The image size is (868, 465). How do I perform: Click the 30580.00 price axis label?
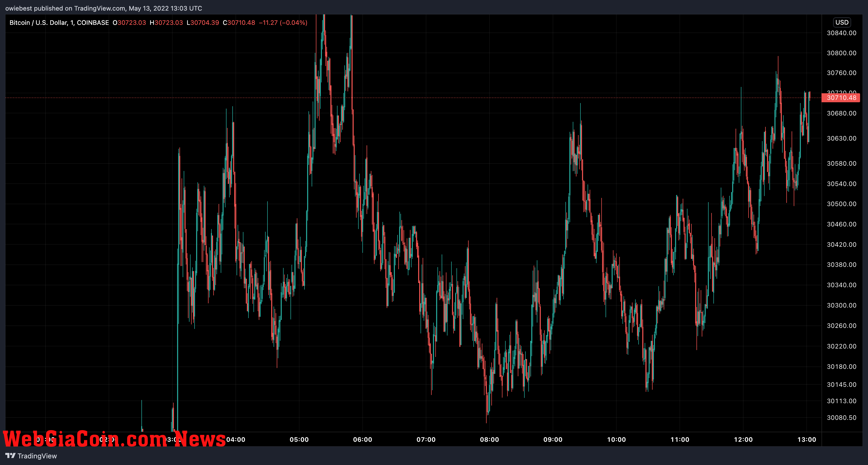point(841,163)
